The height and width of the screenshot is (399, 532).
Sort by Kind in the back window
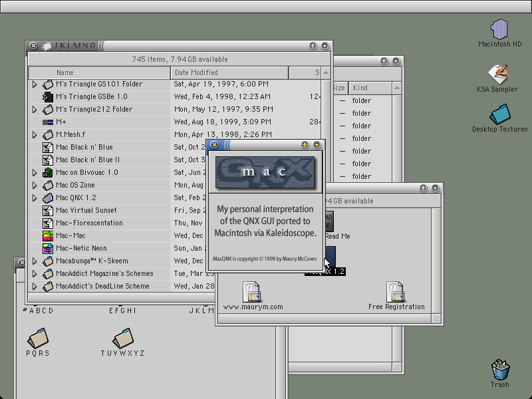(370, 88)
